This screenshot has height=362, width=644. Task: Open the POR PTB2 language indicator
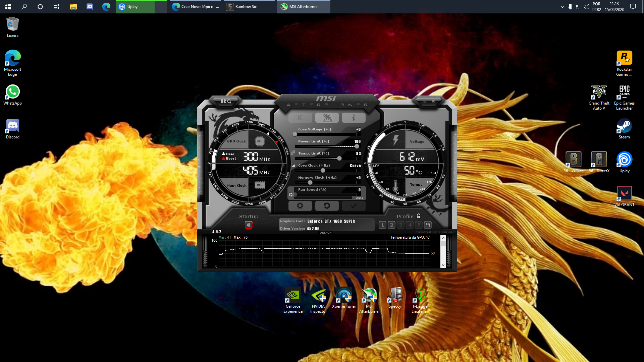(x=597, y=7)
